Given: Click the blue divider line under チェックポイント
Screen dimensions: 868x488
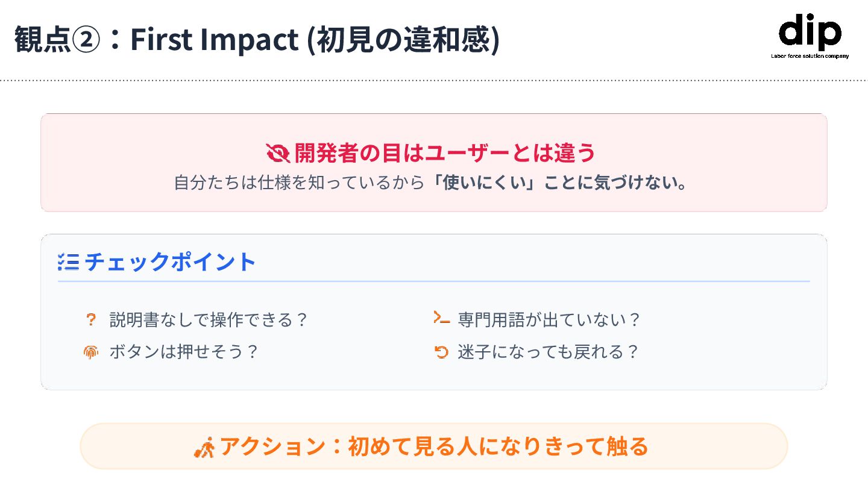Looking at the screenshot, I should tap(433, 281).
